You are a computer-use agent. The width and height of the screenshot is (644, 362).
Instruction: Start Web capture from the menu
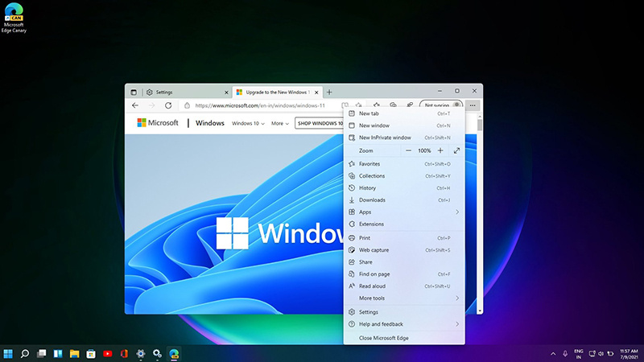[x=404, y=250]
